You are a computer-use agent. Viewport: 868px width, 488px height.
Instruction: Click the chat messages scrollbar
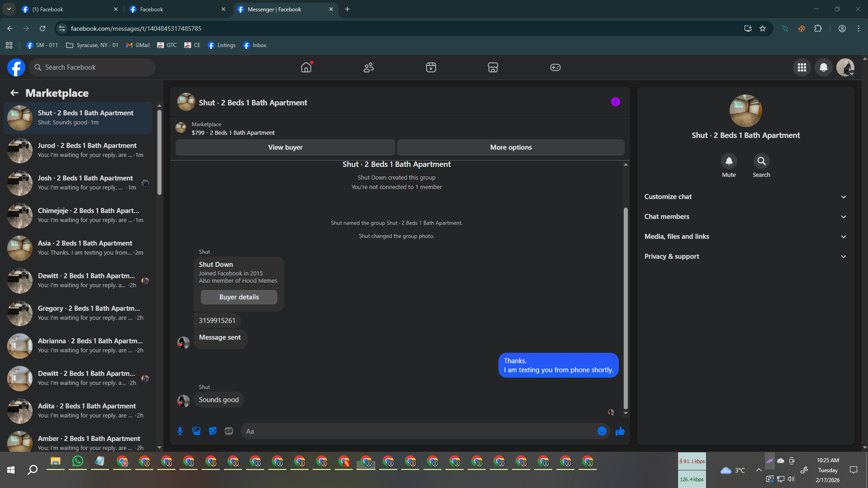[626, 308]
